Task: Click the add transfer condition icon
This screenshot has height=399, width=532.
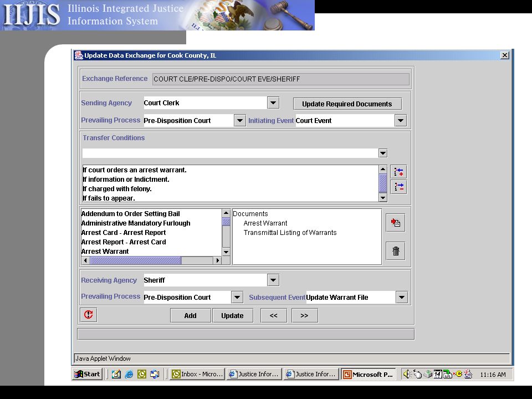Action: (x=398, y=172)
